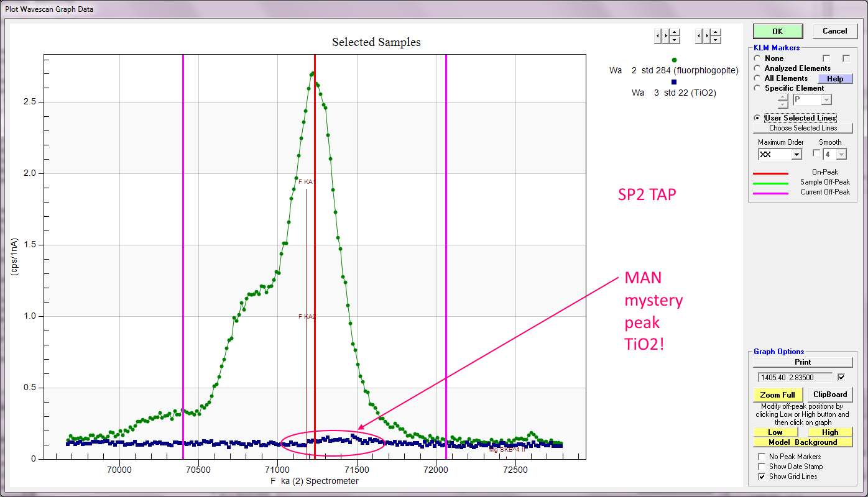Open the Maximum Order dropdown
868x497 pixels.
[796, 155]
